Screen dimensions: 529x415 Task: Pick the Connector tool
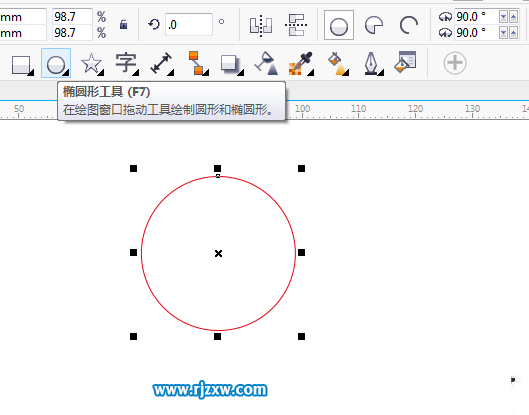197,63
